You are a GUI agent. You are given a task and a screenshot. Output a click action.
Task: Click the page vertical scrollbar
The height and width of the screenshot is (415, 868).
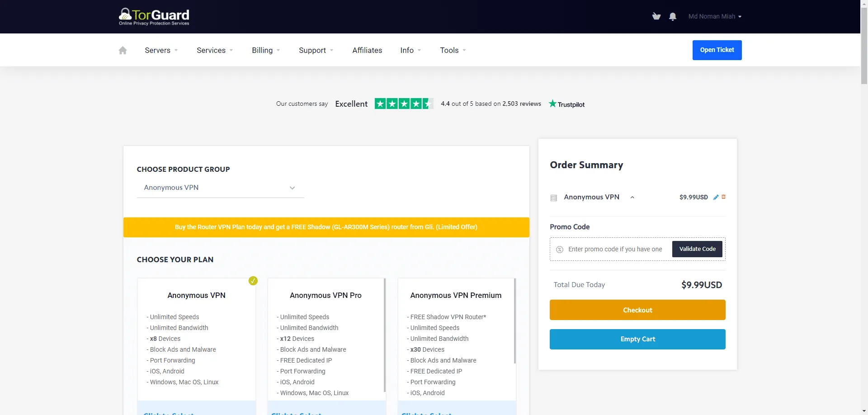864,45
